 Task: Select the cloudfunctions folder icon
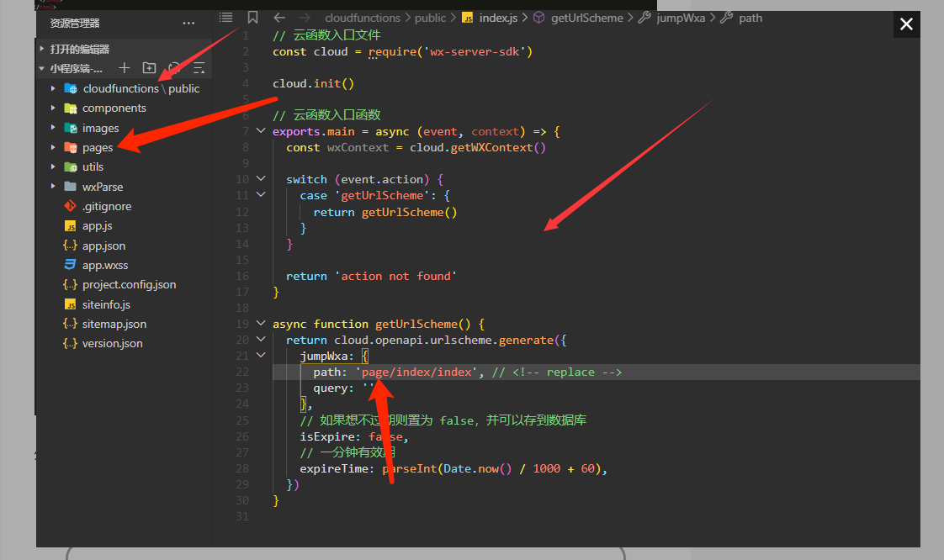point(71,88)
